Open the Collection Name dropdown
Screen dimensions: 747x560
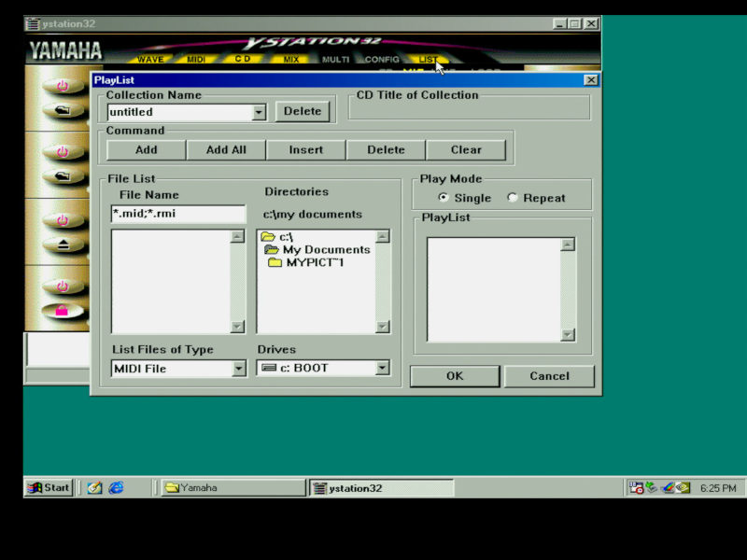(x=260, y=112)
